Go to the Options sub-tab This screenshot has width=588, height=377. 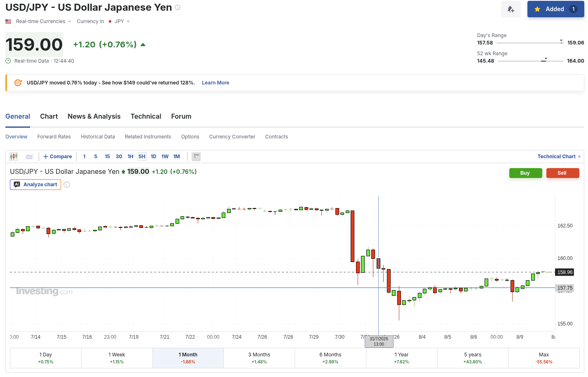(x=190, y=137)
